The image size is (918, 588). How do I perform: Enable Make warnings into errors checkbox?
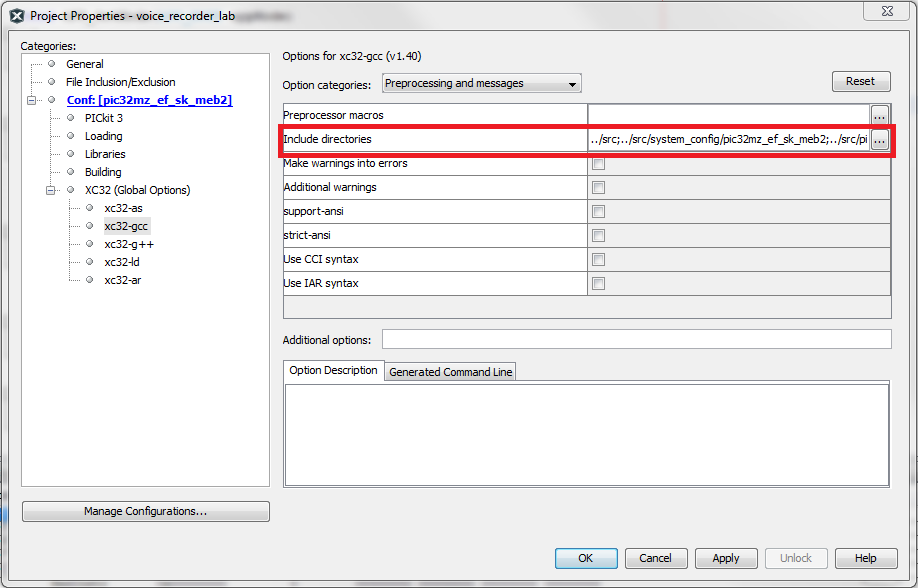[599, 164]
